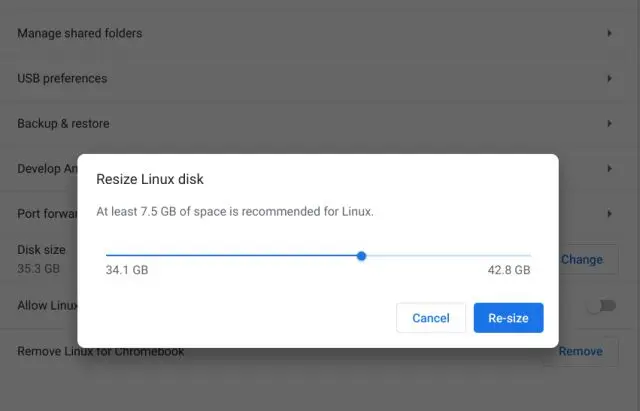Click the partially hidden Develop Android apps label
The image size is (640, 411).
(46, 169)
